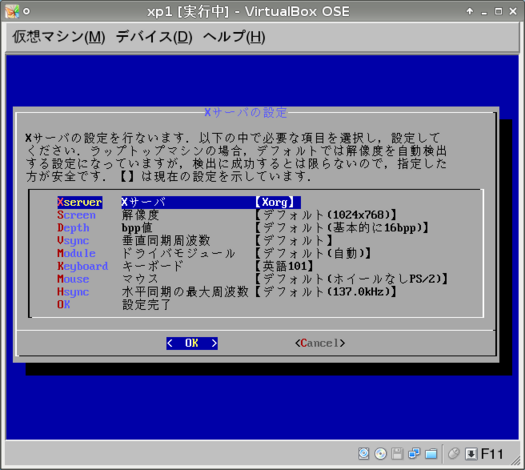Image resolution: width=525 pixels, height=470 pixels.
Task: Select the Vsync 垂直同期周波数 row
Action: (195, 240)
